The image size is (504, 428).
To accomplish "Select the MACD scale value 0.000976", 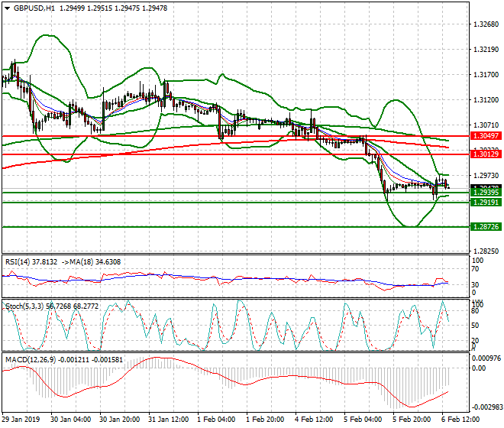I will click(486, 358).
